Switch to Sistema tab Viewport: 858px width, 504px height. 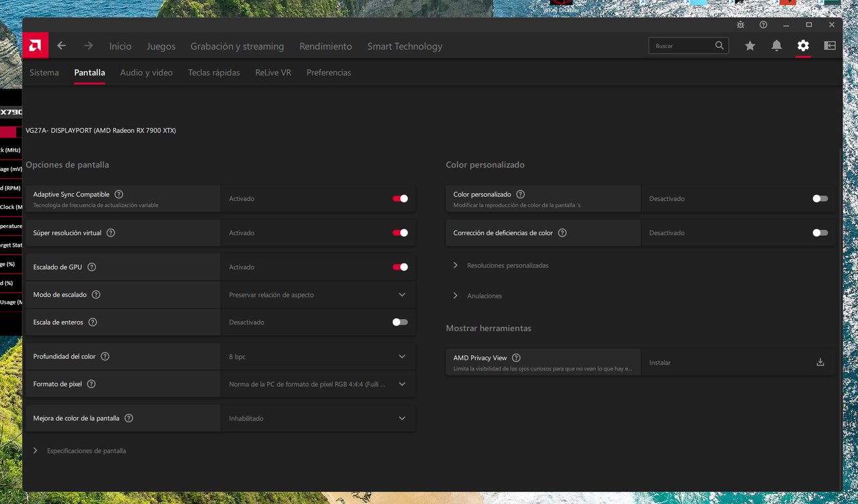coord(44,72)
